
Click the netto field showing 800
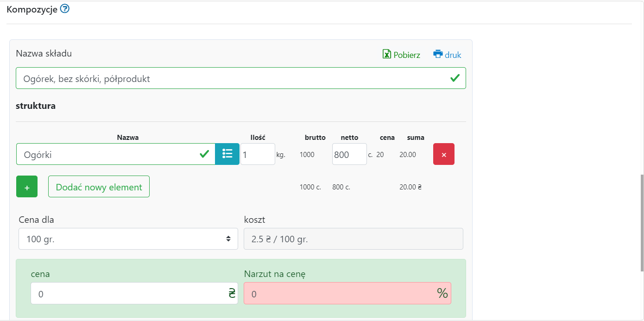(349, 154)
